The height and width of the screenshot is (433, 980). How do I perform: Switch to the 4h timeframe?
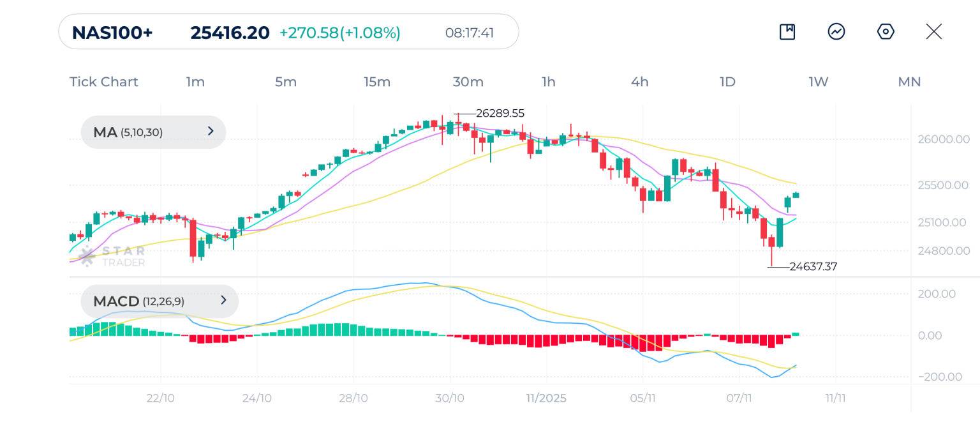(639, 82)
